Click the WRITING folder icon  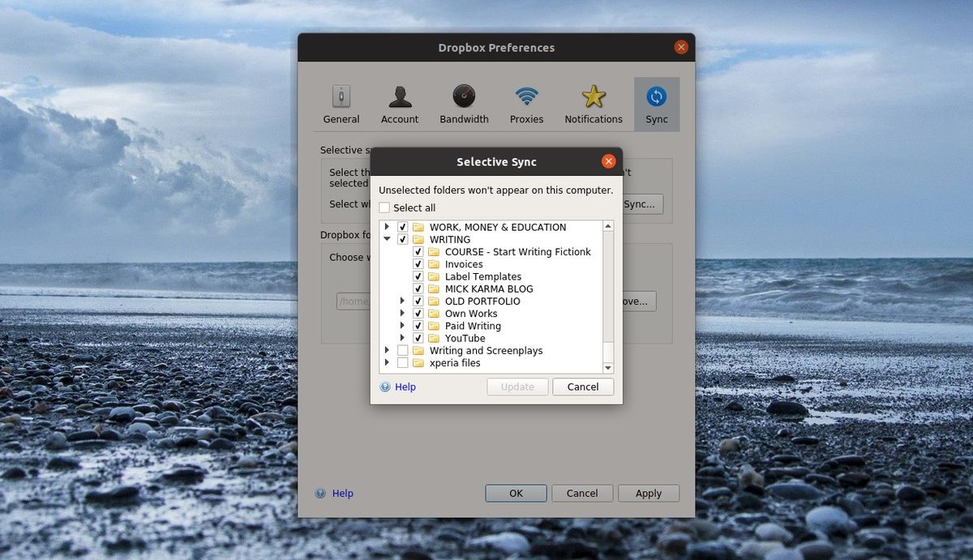pyautogui.click(x=420, y=239)
